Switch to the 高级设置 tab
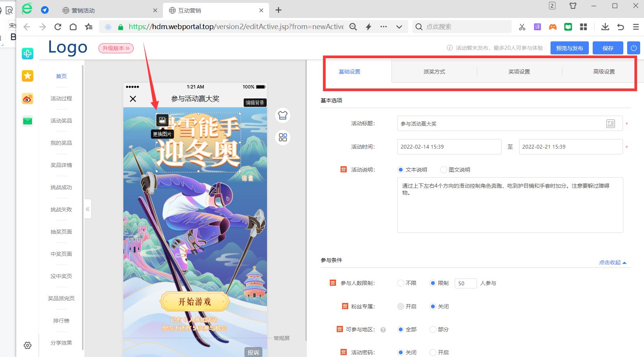 tap(604, 71)
